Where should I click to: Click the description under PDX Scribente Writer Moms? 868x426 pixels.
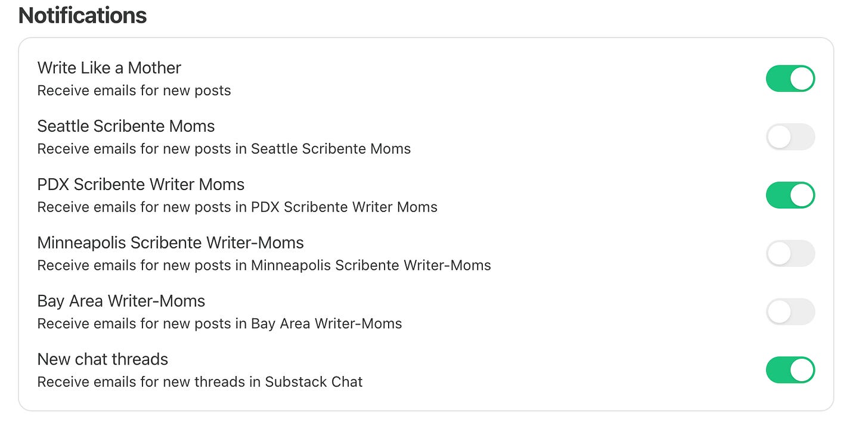click(237, 207)
